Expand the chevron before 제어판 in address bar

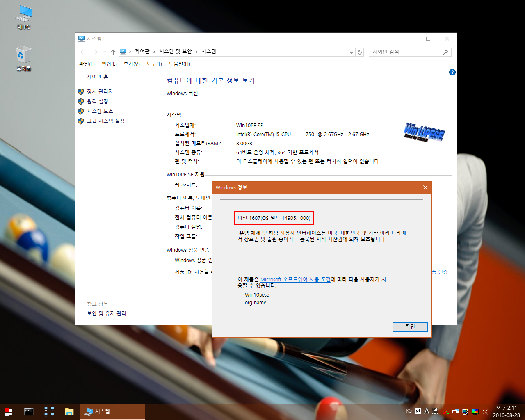(130, 52)
